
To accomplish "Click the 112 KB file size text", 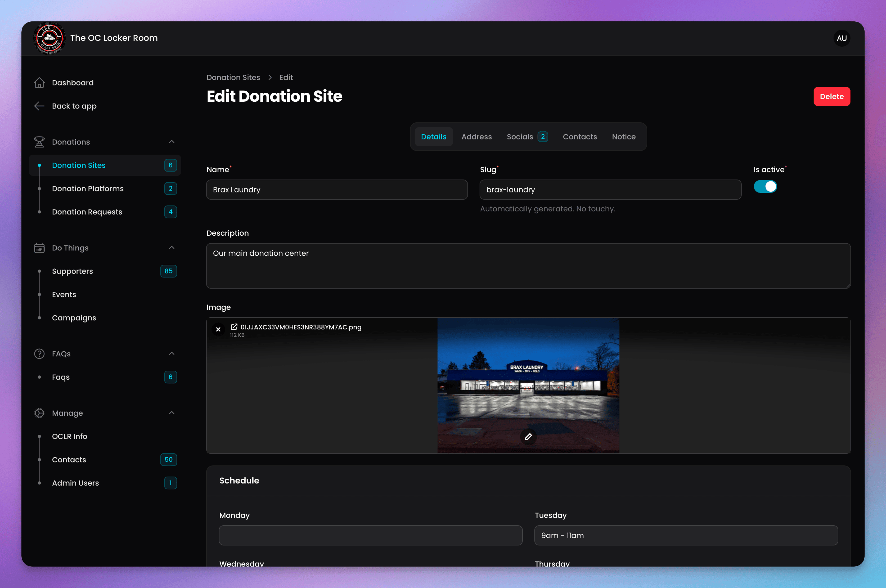I will (237, 335).
